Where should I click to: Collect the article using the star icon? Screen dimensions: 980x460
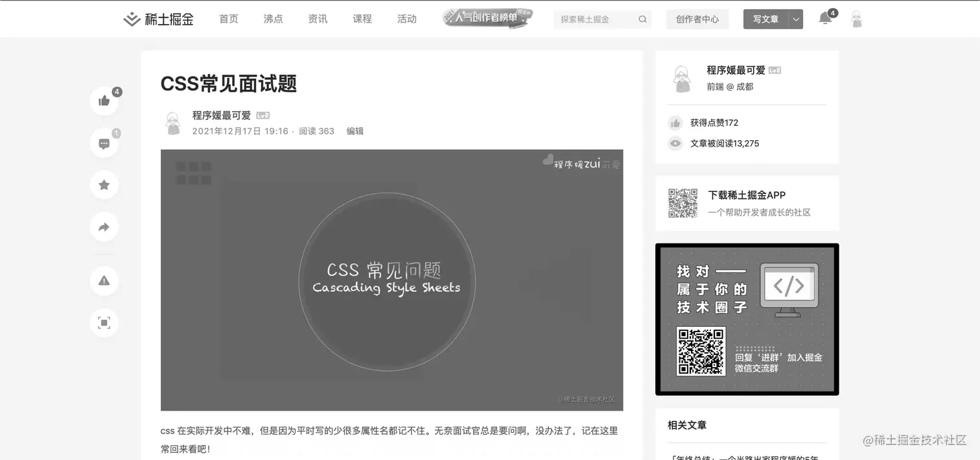click(x=104, y=185)
